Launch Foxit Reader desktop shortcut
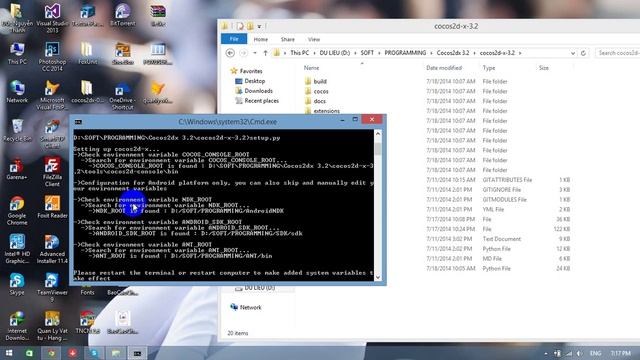This screenshot has width=640, height=360. pos(52,207)
